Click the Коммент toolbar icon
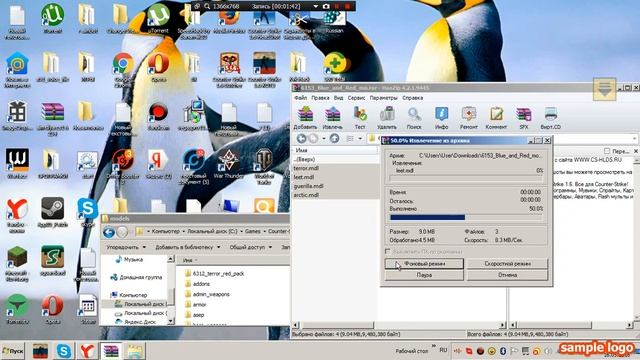Screen dimensions: 640x360 (x=496, y=118)
